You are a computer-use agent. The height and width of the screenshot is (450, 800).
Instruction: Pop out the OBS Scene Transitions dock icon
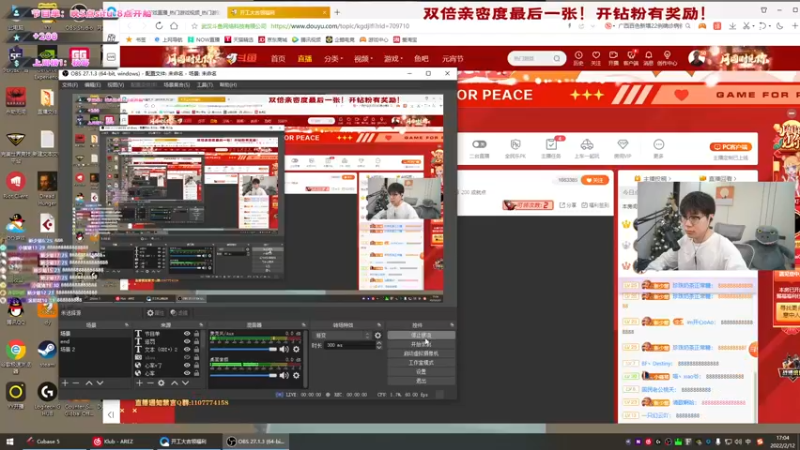(379, 325)
